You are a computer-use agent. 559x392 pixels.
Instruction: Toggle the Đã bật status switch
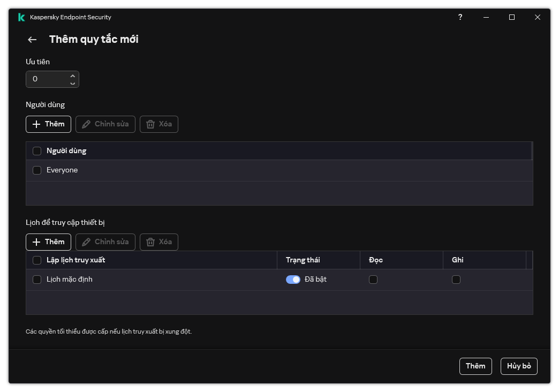coord(293,280)
